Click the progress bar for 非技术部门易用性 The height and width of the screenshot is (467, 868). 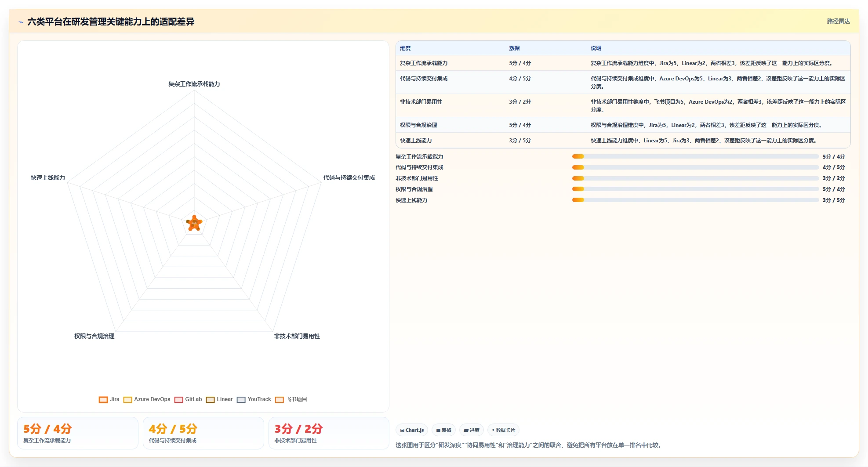coord(695,178)
